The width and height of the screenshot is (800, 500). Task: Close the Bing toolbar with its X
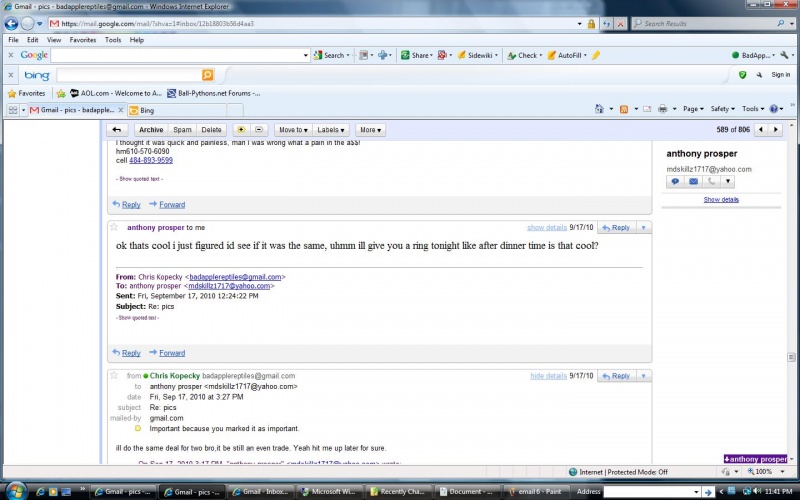pos(11,75)
